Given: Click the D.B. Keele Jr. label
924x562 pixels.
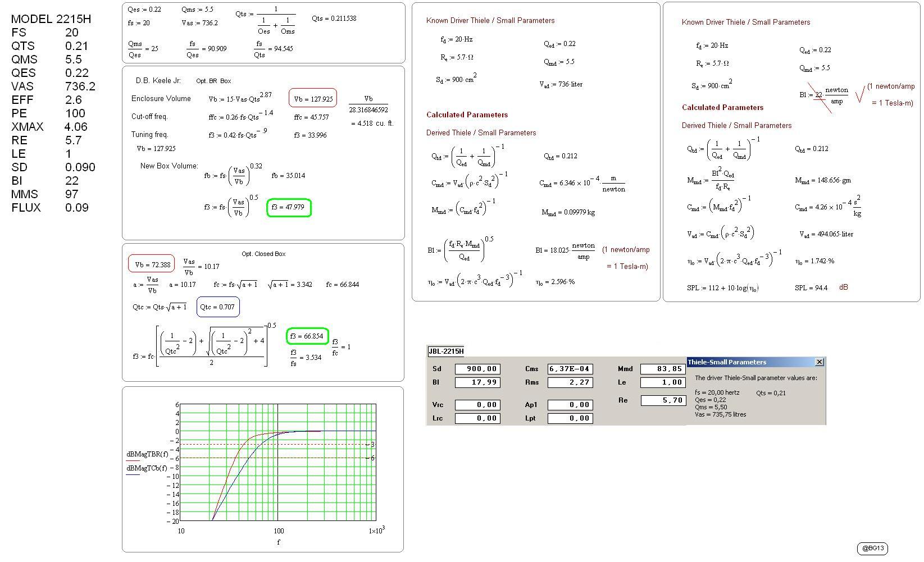Looking at the screenshot, I should [x=158, y=81].
